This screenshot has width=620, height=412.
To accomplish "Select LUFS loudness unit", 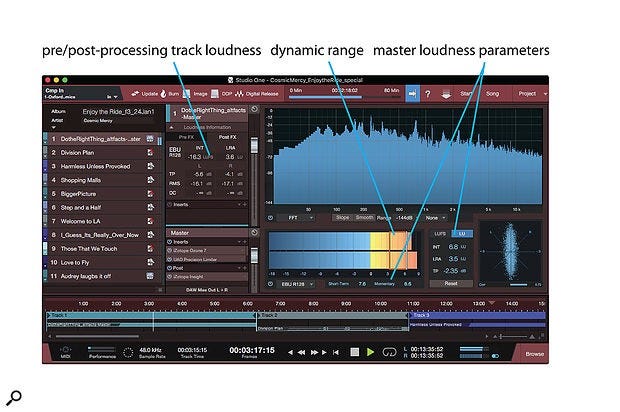I will 440,234.
